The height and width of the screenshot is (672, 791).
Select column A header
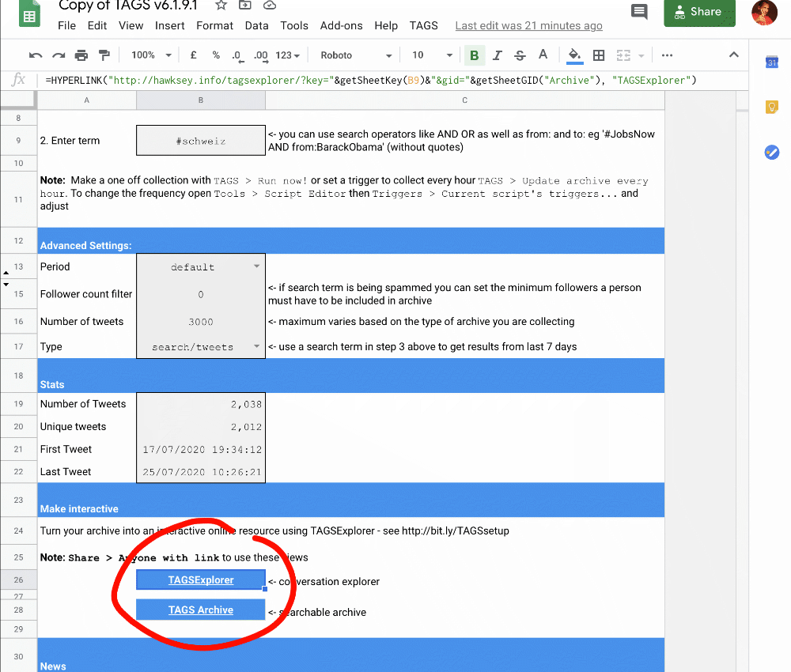[x=87, y=100]
